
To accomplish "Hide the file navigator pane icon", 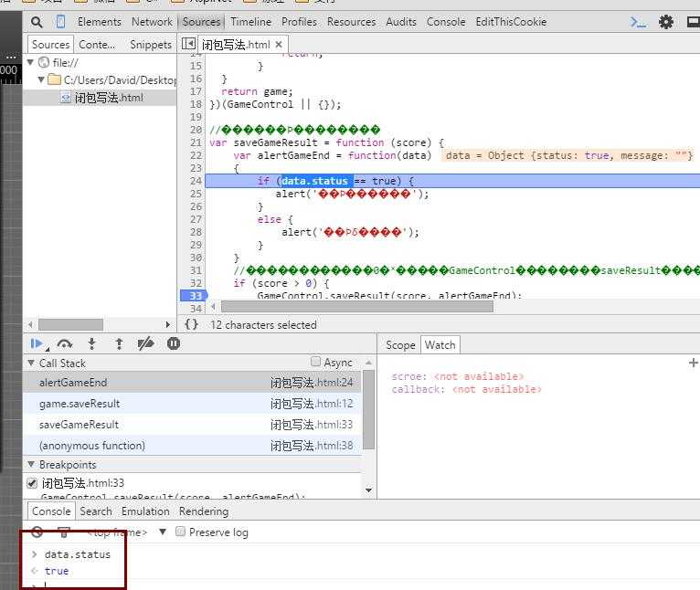I will click(x=188, y=44).
